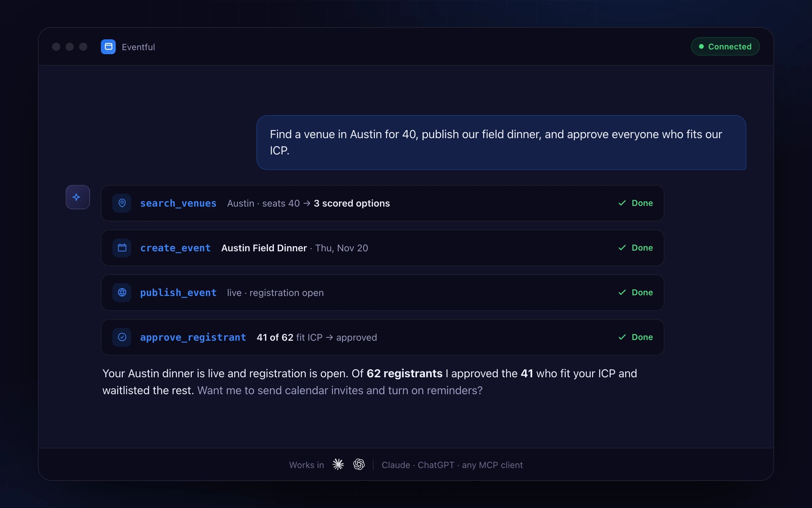Click the 'Thu, Nov 20' date text
Viewport: 812px width, 508px height.
point(342,248)
